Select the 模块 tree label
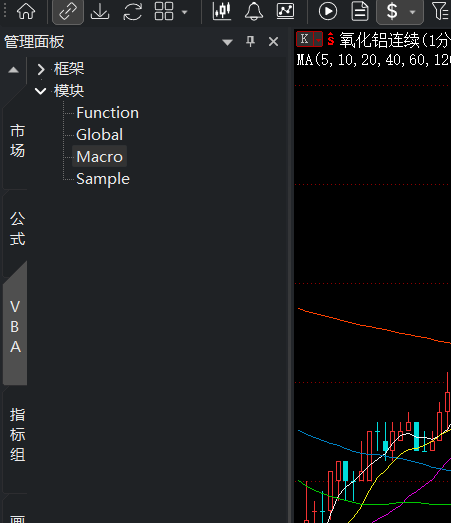The height and width of the screenshot is (523, 451). [69, 91]
